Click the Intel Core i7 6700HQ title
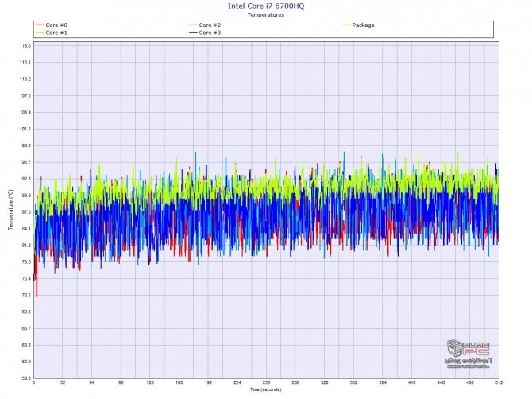532x399 pixels. click(x=266, y=6)
